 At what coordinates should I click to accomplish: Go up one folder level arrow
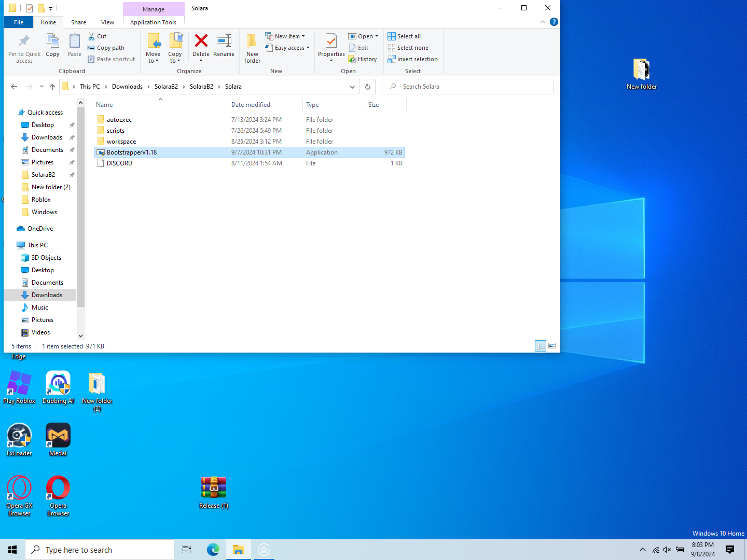tap(52, 87)
